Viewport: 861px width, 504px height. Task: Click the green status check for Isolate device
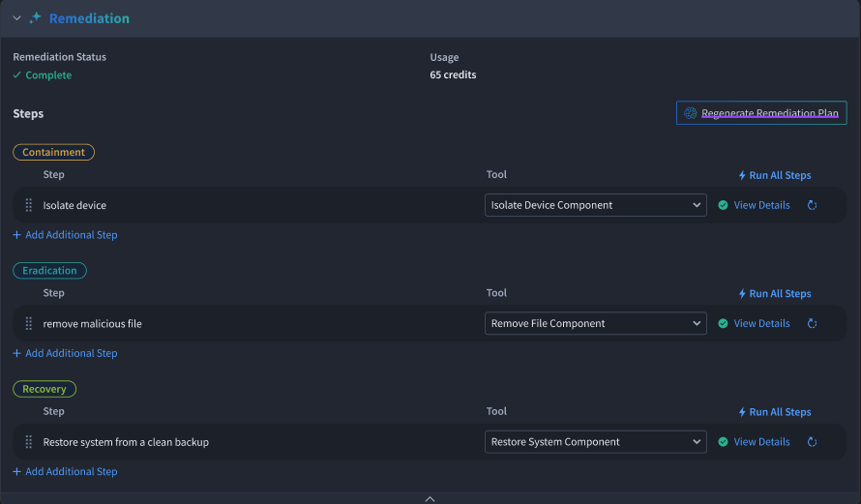click(724, 205)
